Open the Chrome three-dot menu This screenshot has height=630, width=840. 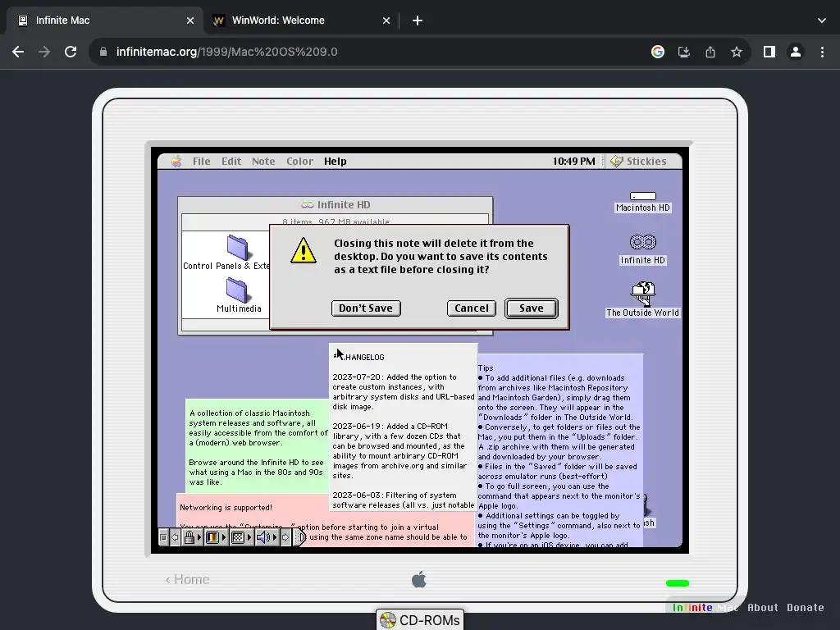pyautogui.click(x=822, y=52)
